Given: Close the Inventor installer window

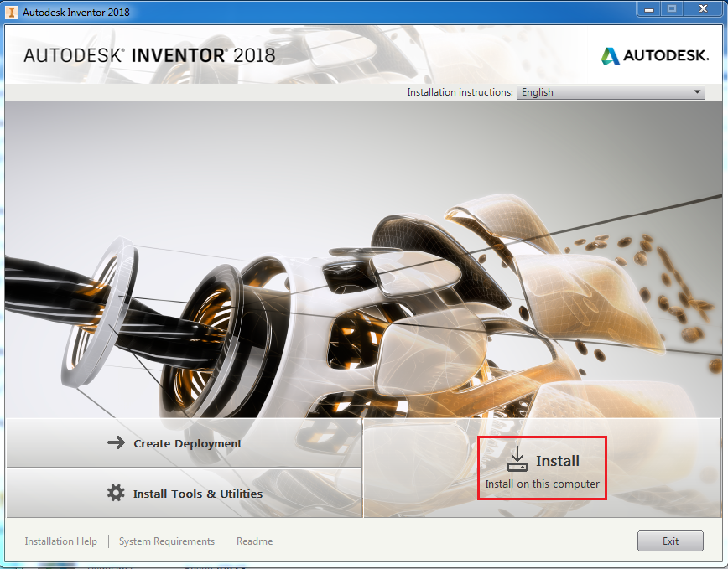Looking at the screenshot, I should (x=703, y=9).
